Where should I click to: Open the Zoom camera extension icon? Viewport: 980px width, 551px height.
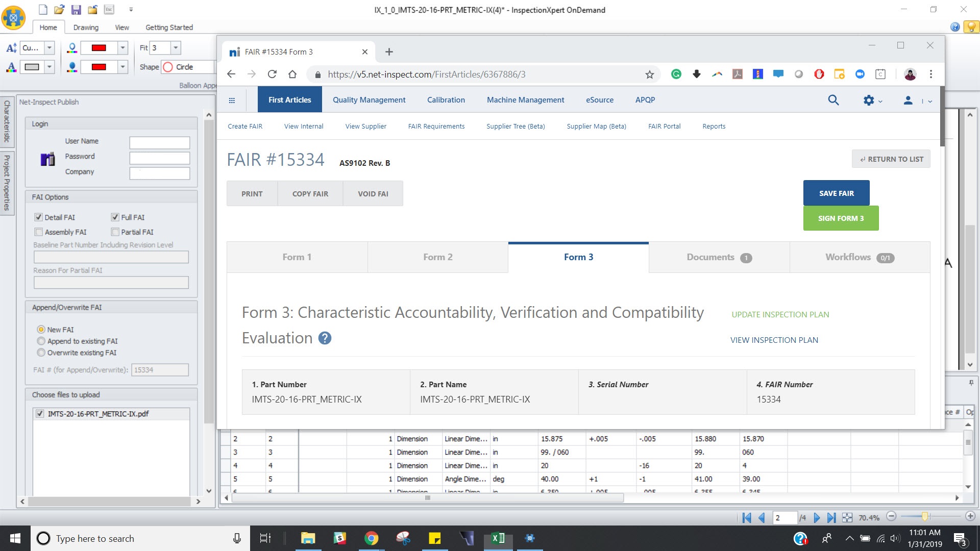[x=860, y=74]
